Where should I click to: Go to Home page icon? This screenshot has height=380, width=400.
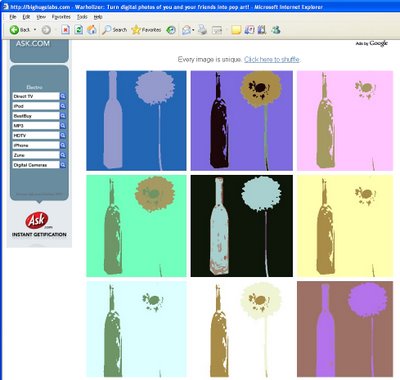pyautogui.click(x=92, y=30)
